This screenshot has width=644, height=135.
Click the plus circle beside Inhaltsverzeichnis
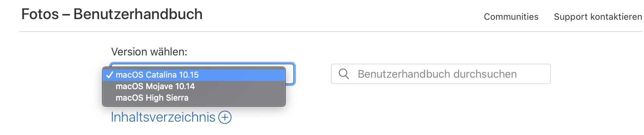pyautogui.click(x=225, y=117)
